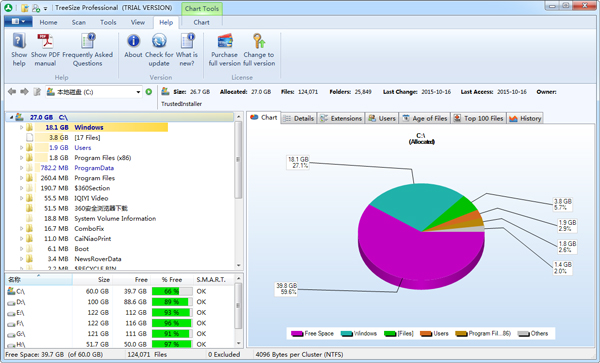Click drive list scrollbar up arrow
Image resolution: width=600 pixels, height=363 pixels.
pos(238,278)
